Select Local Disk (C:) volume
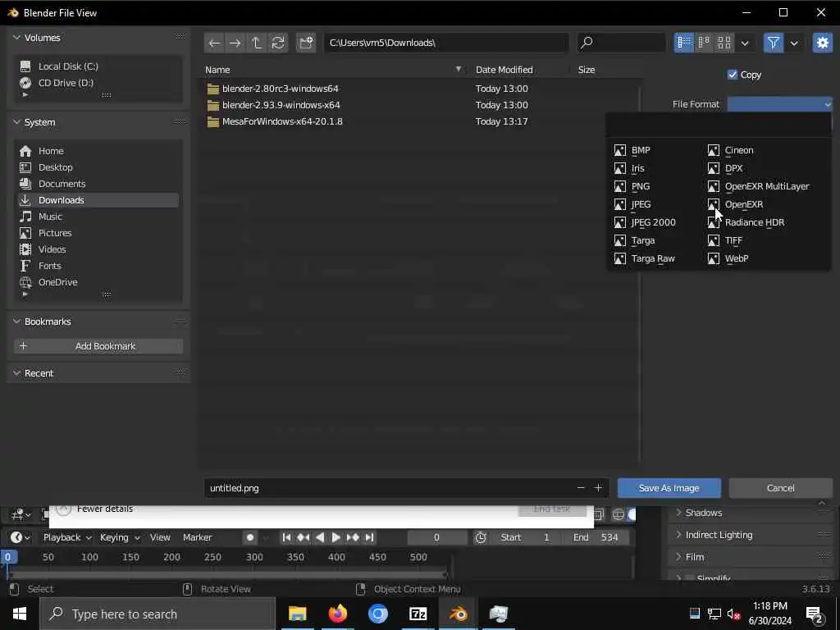The width and height of the screenshot is (840, 630). pyautogui.click(x=98, y=66)
